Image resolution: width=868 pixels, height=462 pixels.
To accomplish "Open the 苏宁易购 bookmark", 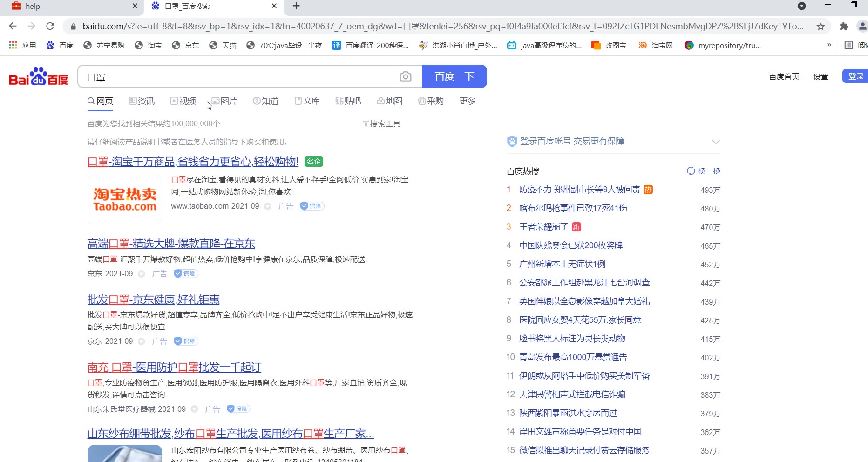I will point(104,45).
